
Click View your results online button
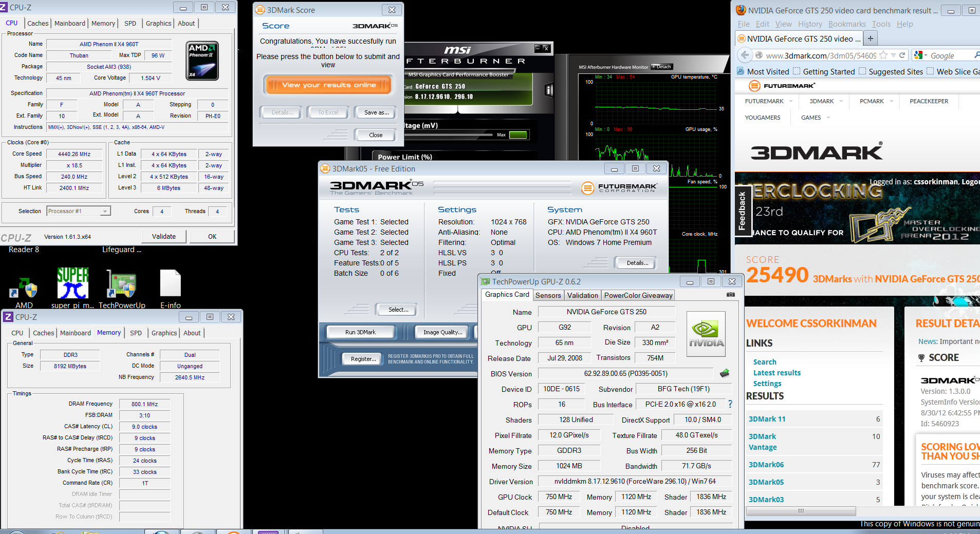coord(328,85)
